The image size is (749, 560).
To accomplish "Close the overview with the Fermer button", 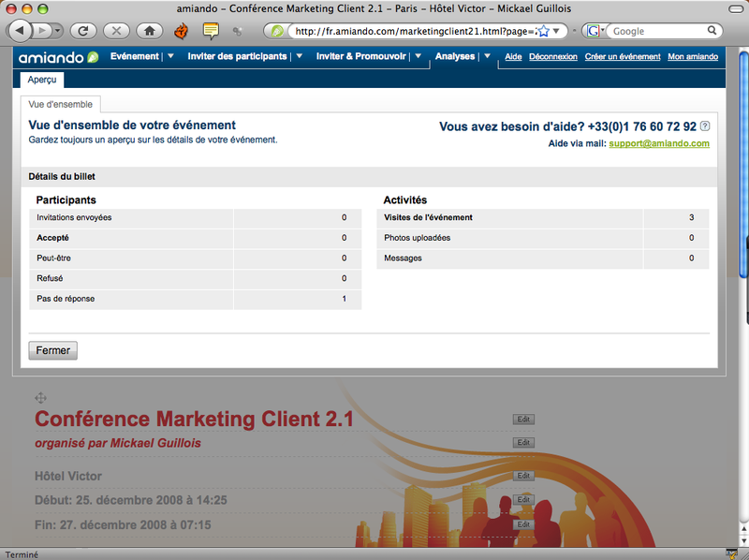I will (53, 350).
